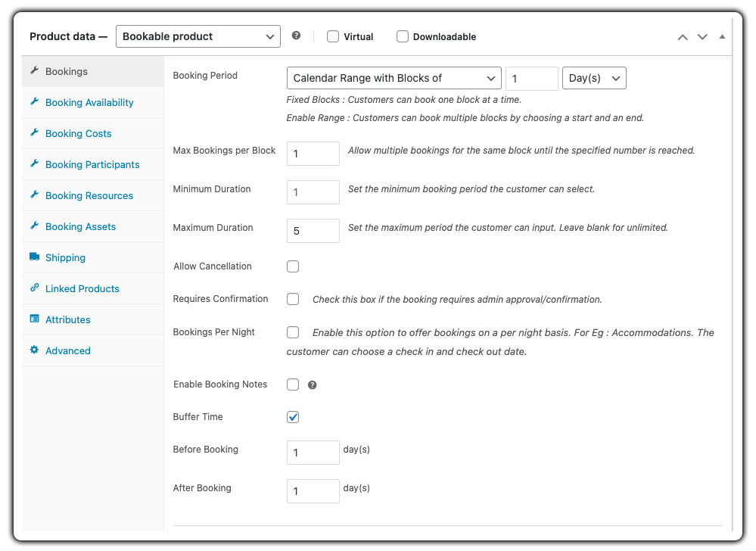Click the Maximum Duration label
This screenshot has width=756, height=551.
point(213,228)
